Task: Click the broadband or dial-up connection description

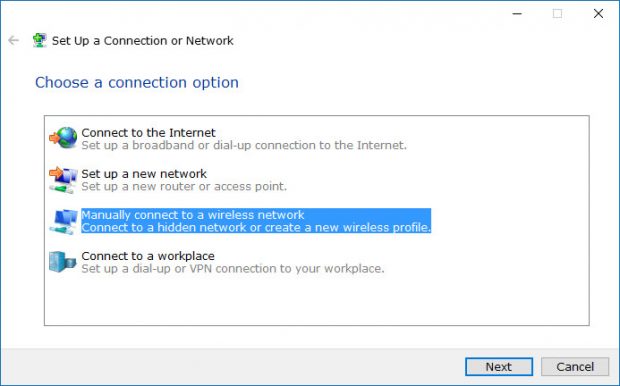Action: [244, 146]
